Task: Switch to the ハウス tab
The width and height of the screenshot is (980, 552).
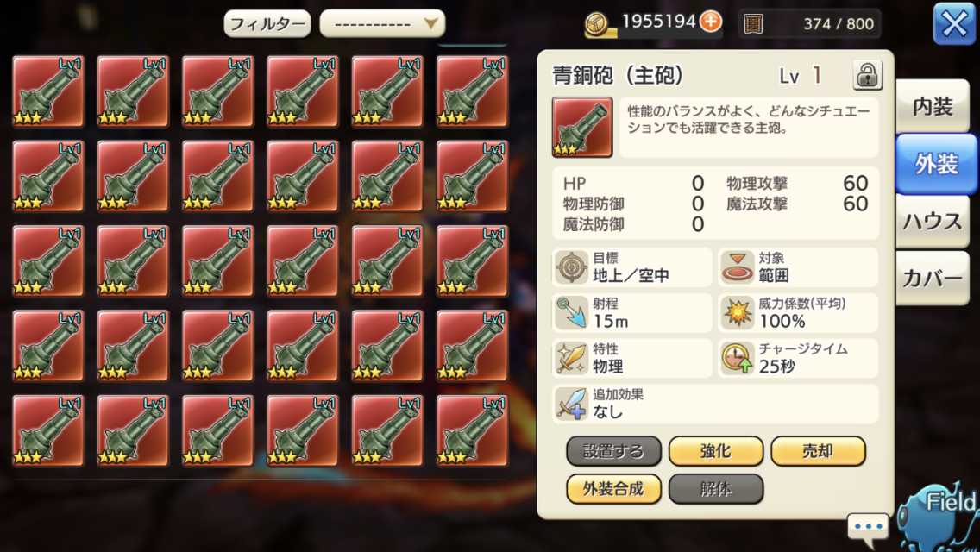Action: click(932, 222)
